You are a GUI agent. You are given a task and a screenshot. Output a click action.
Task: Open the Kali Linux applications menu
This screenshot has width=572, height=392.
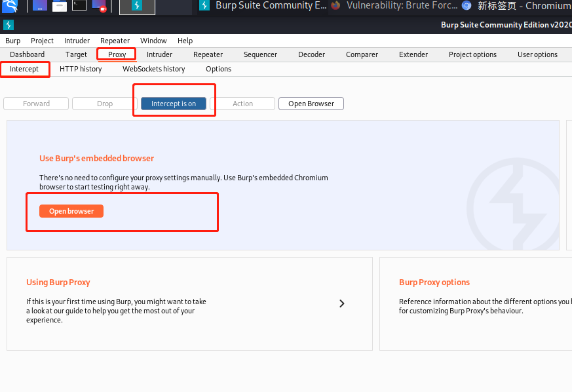coord(9,6)
